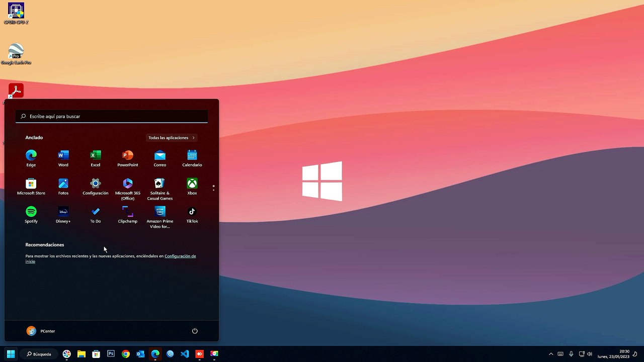Launch Word from pinned apps
The width and height of the screenshot is (644, 362).
pyautogui.click(x=63, y=158)
